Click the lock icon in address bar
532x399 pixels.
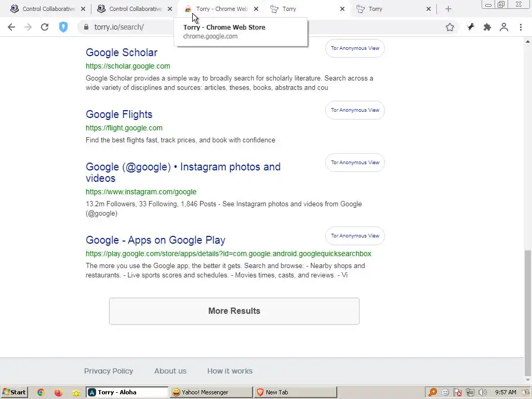[86, 27]
